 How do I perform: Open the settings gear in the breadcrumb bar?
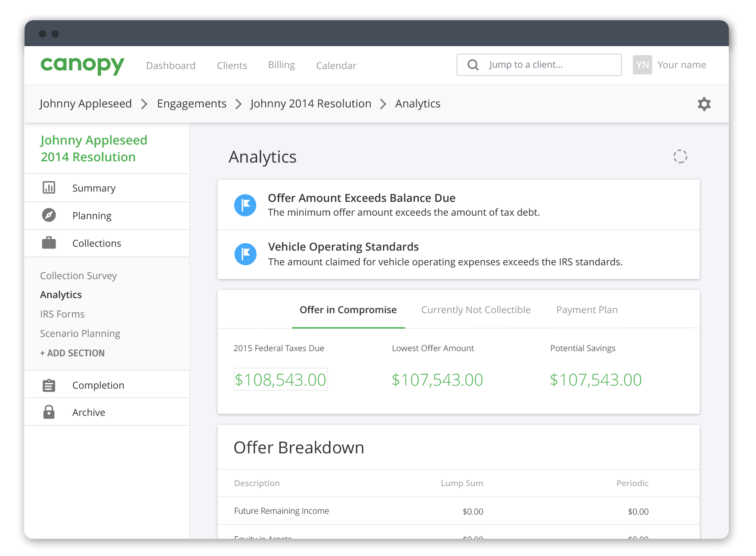[x=704, y=104]
